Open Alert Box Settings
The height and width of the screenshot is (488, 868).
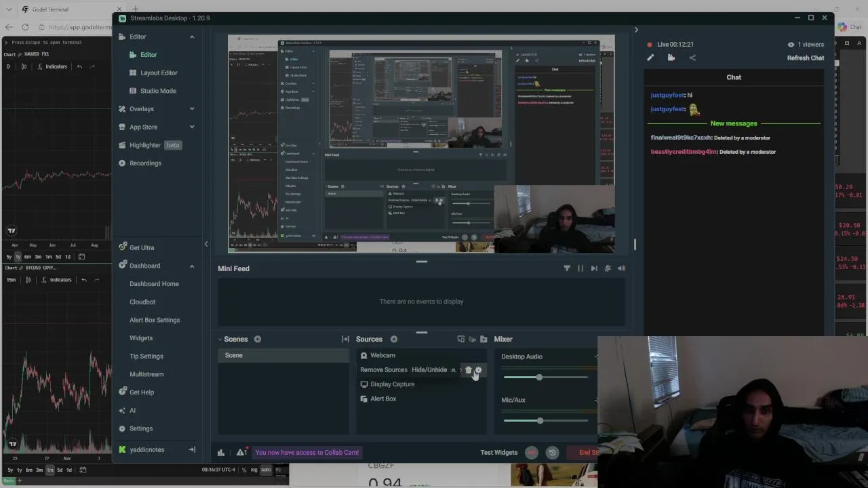(155, 320)
